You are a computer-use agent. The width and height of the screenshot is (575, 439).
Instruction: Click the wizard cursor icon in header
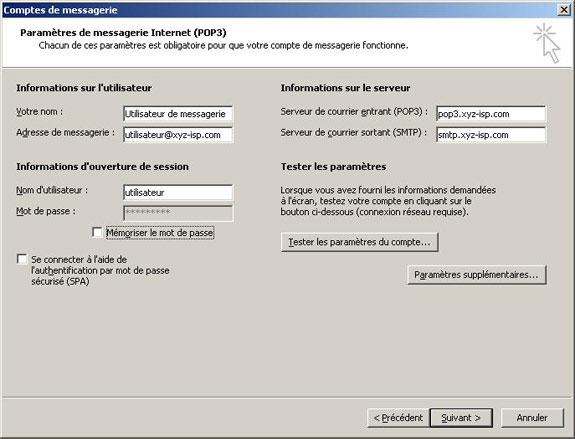tap(547, 43)
